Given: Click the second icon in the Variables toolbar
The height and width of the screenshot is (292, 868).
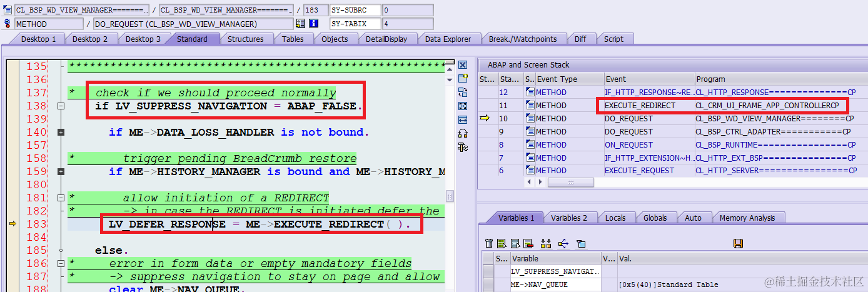Looking at the screenshot, I should pos(503,243).
